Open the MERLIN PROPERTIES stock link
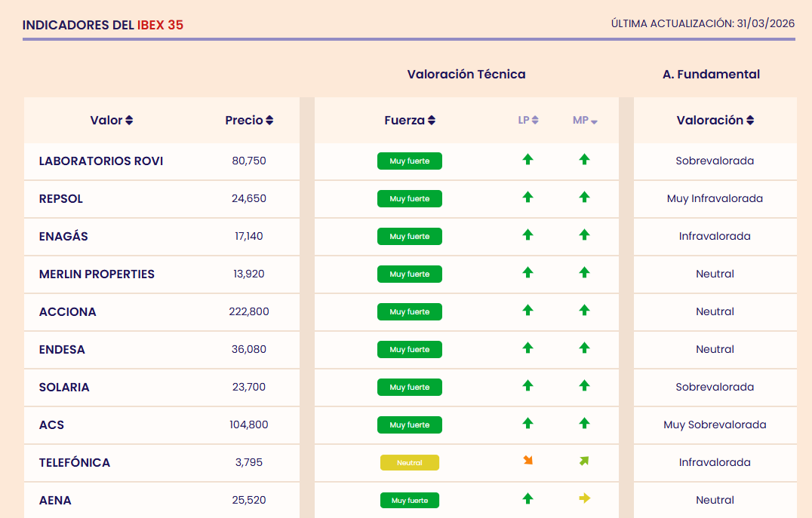812x518 pixels. (97, 274)
